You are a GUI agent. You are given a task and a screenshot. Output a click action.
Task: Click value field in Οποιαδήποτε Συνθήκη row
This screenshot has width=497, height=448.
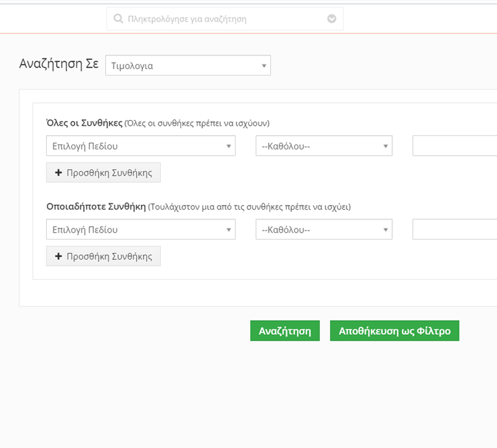[455, 230]
